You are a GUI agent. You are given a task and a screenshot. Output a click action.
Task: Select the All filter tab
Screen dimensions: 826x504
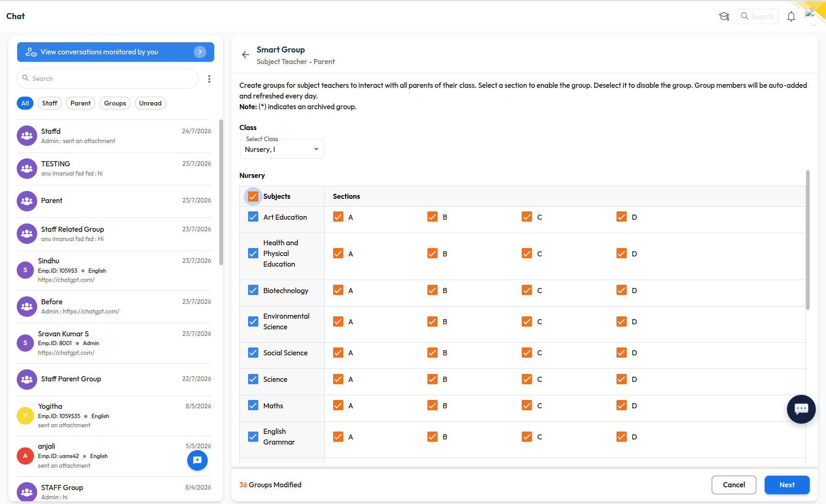coord(25,103)
